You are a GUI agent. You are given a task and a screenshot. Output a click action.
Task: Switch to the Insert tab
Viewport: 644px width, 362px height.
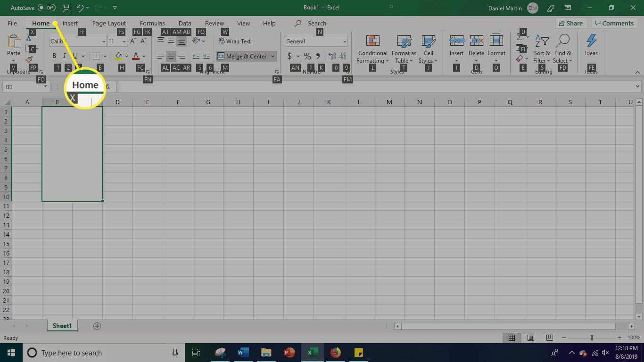pos(70,23)
